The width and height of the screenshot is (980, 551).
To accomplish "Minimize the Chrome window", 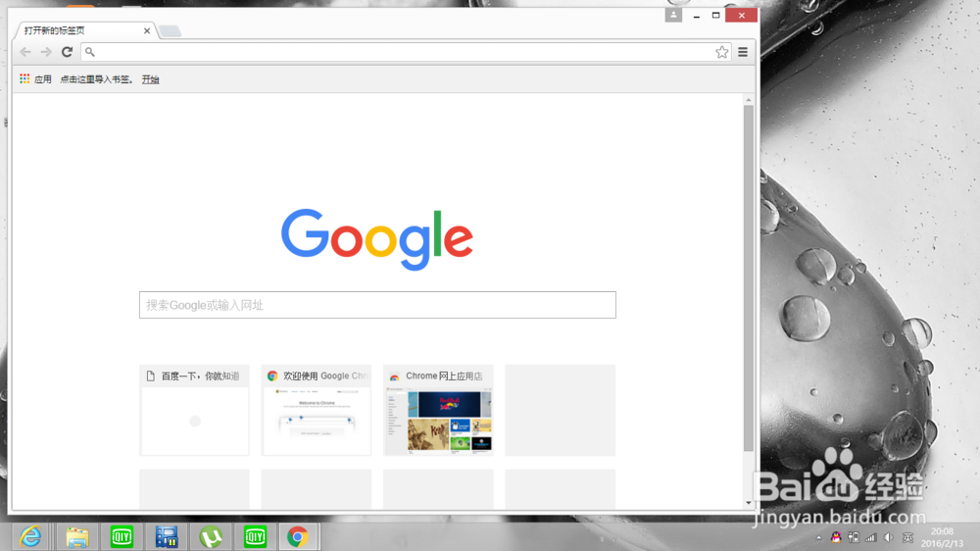I will tap(696, 15).
